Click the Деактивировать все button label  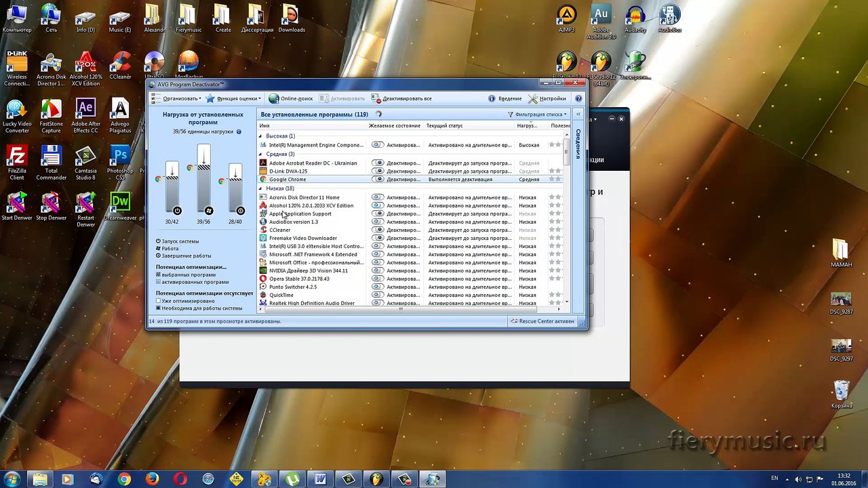click(407, 99)
